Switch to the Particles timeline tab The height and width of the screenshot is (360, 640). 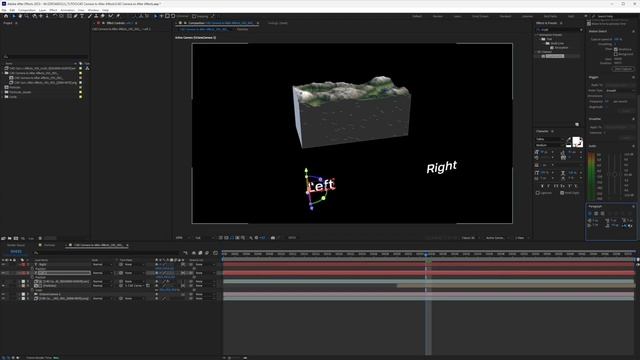[49, 245]
